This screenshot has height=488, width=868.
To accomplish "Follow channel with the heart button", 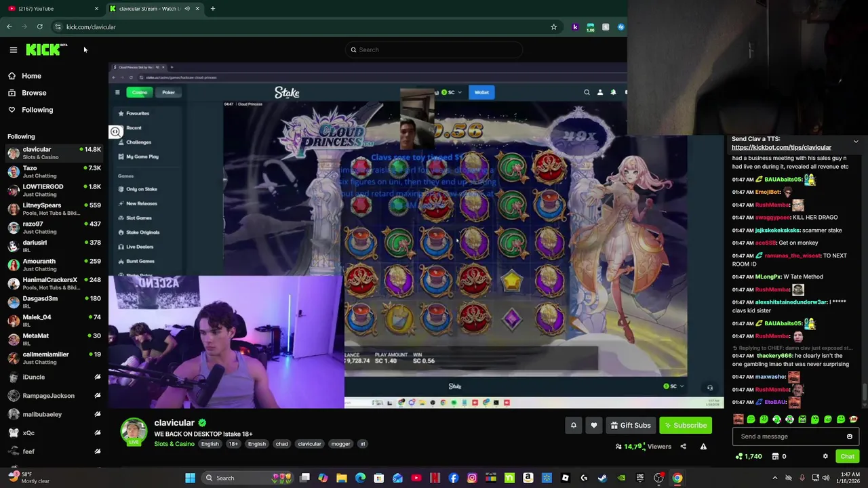I will click(x=594, y=425).
